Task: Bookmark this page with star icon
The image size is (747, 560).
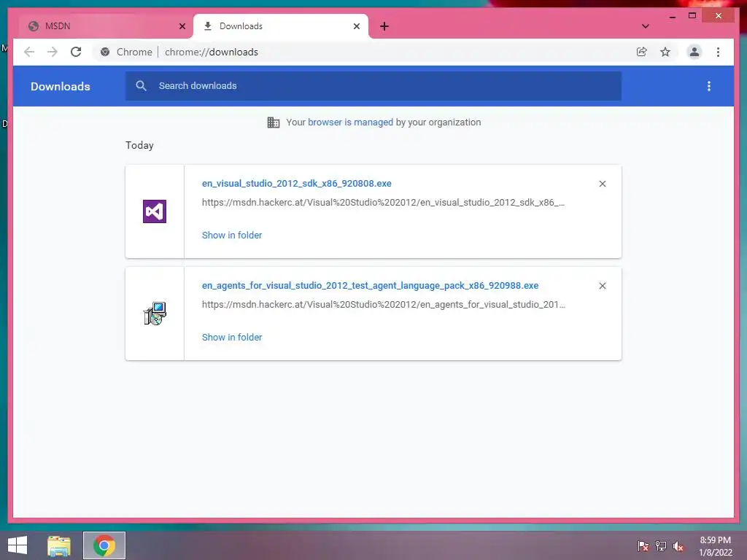Action: coord(665,52)
